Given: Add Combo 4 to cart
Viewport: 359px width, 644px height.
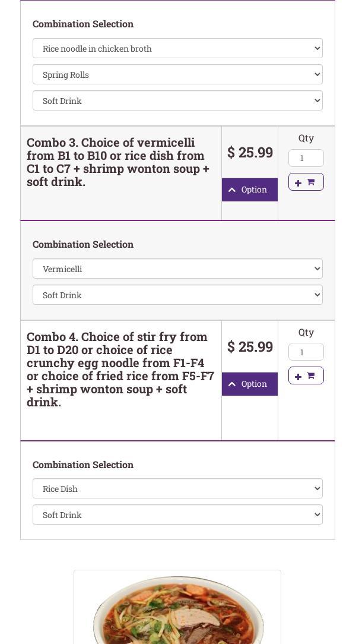Looking at the screenshot, I should 306,375.
